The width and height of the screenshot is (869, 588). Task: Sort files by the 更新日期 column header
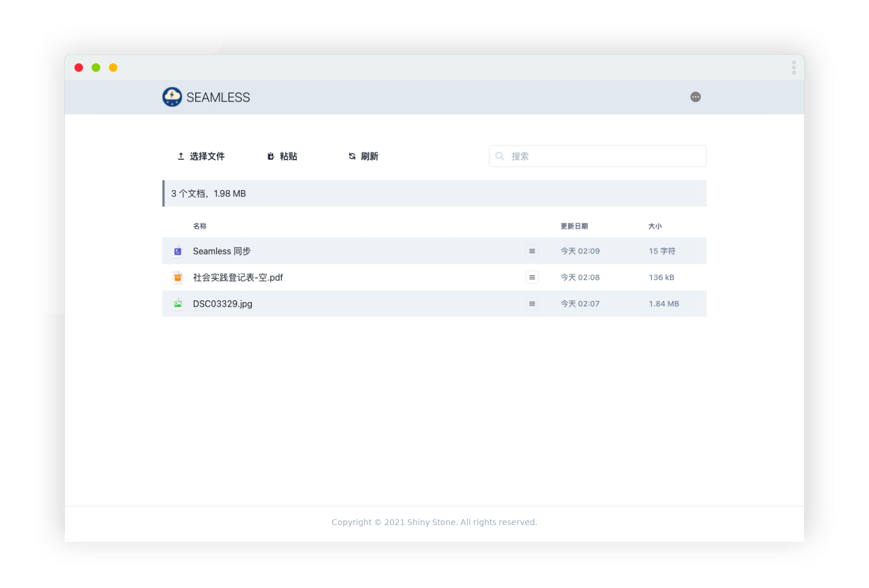[x=574, y=226]
